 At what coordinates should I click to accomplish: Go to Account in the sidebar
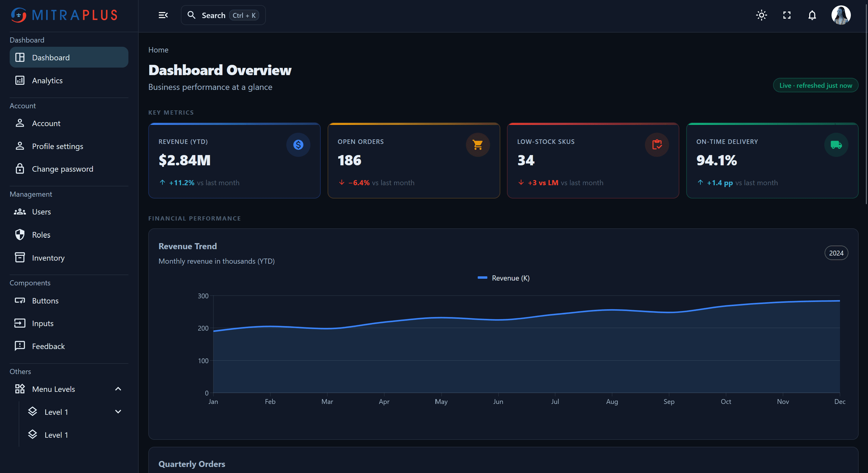click(x=69, y=123)
